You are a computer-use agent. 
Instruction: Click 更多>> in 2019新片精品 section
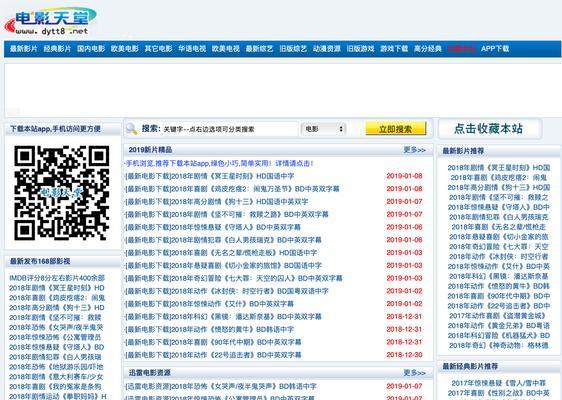click(x=415, y=150)
